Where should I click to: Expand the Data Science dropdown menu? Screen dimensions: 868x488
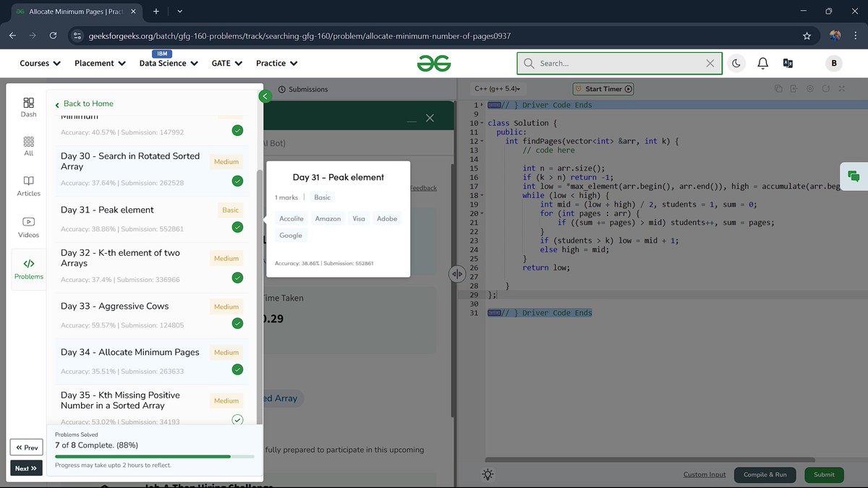[x=169, y=64]
